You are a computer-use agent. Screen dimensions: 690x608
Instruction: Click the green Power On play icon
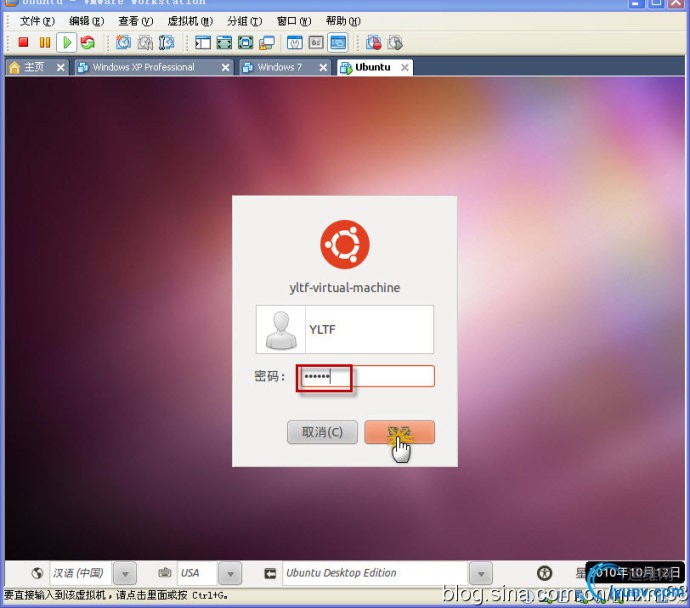(x=67, y=42)
